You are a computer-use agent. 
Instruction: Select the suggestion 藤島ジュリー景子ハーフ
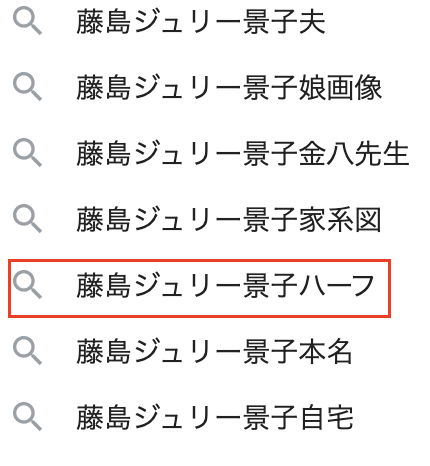pos(225,285)
